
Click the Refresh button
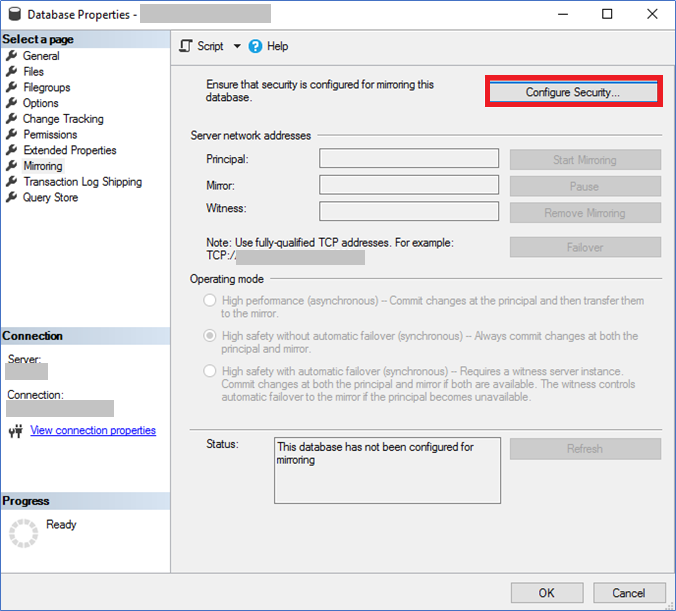(x=585, y=448)
